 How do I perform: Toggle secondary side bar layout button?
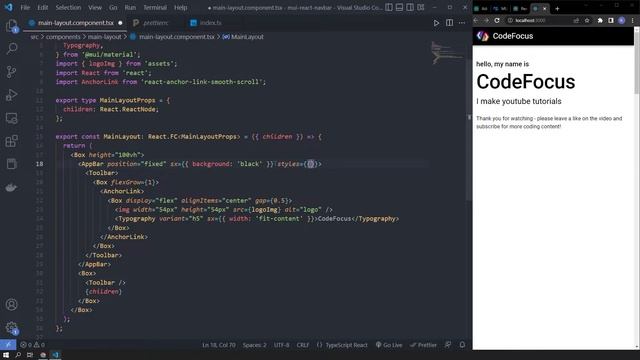[410, 7]
